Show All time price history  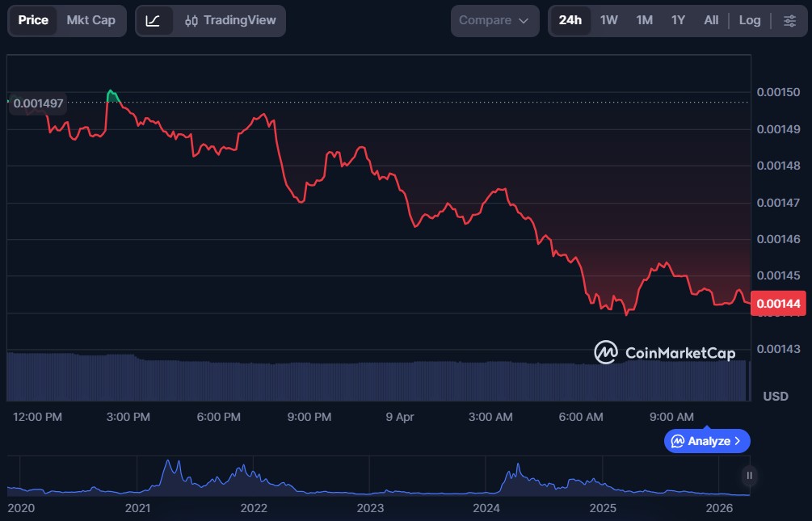(x=711, y=20)
